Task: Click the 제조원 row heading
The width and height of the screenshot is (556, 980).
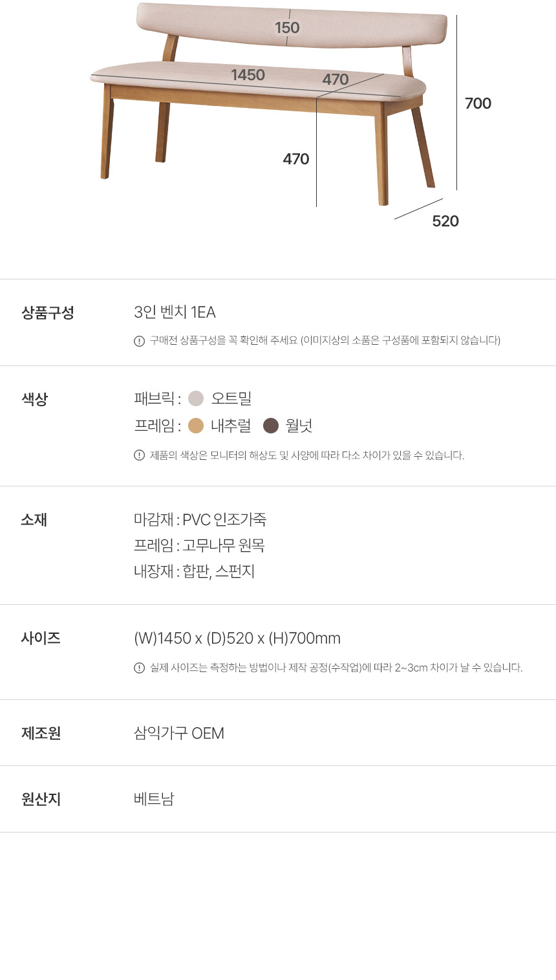Action: (x=41, y=734)
